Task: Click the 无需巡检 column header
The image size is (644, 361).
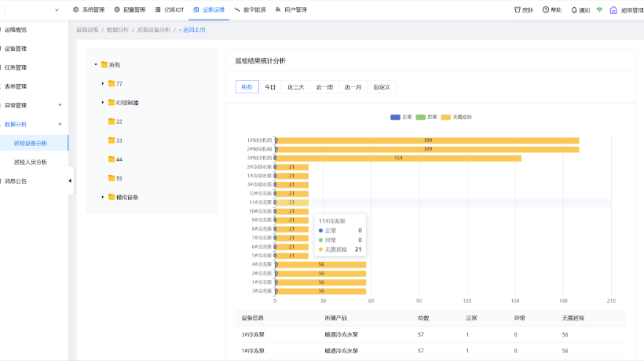Action: point(573,318)
